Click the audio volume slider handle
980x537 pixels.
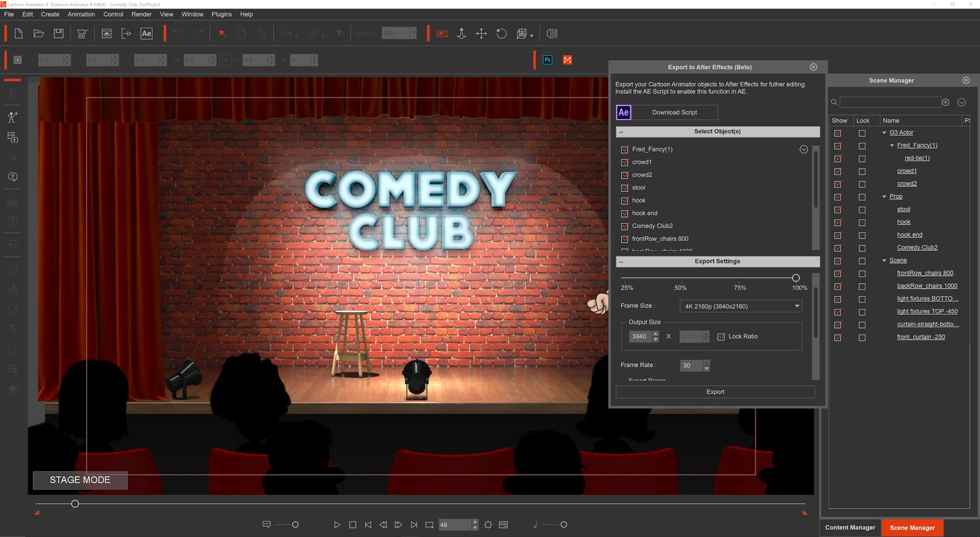(563, 525)
